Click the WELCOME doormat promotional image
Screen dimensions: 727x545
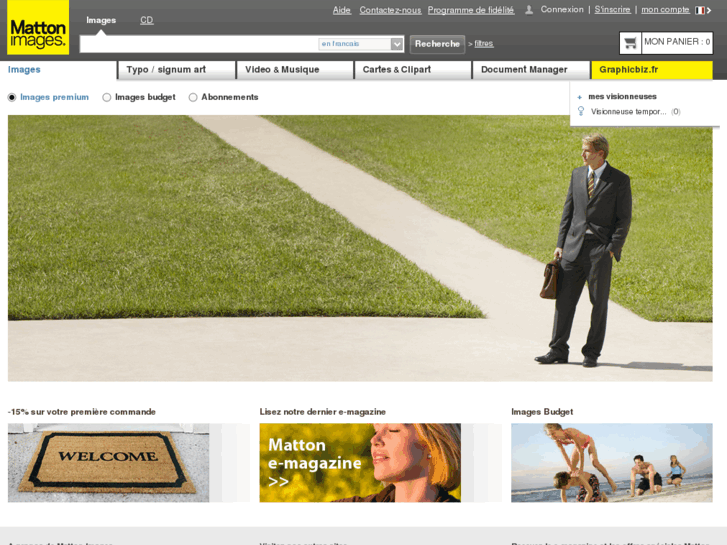pos(108,462)
